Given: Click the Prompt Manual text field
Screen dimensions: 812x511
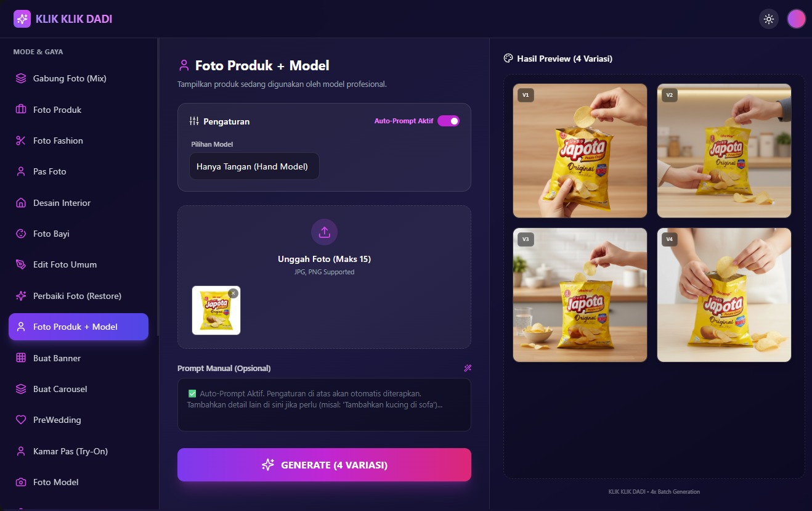Looking at the screenshot, I should (x=324, y=404).
